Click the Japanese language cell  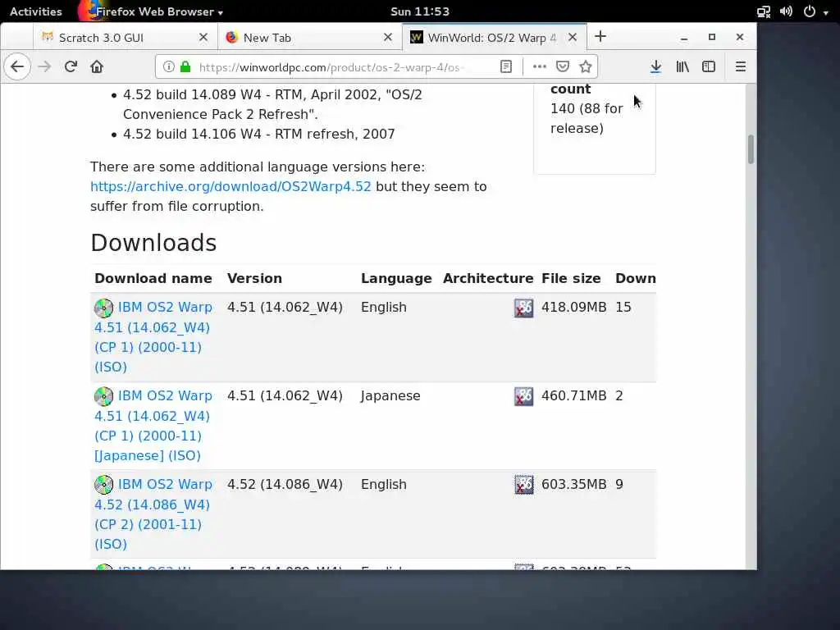(390, 396)
